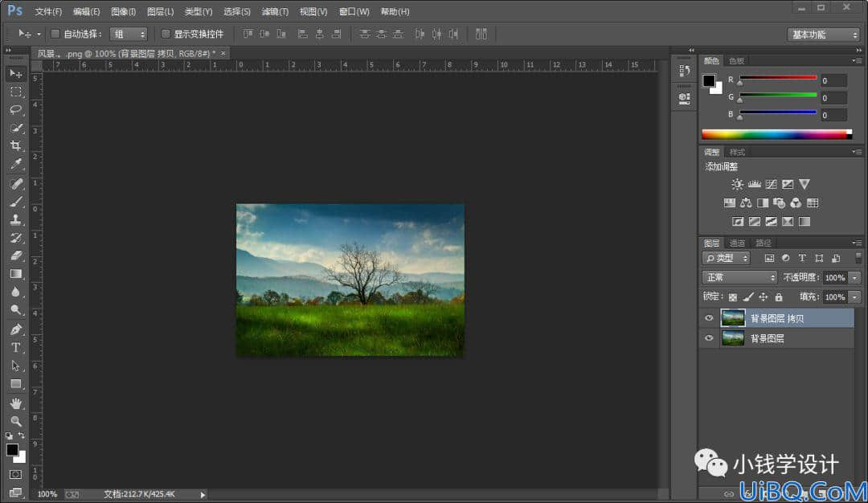Hide the 背景图层 layer
Viewport: 868px width, 503px height.
coord(709,338)
